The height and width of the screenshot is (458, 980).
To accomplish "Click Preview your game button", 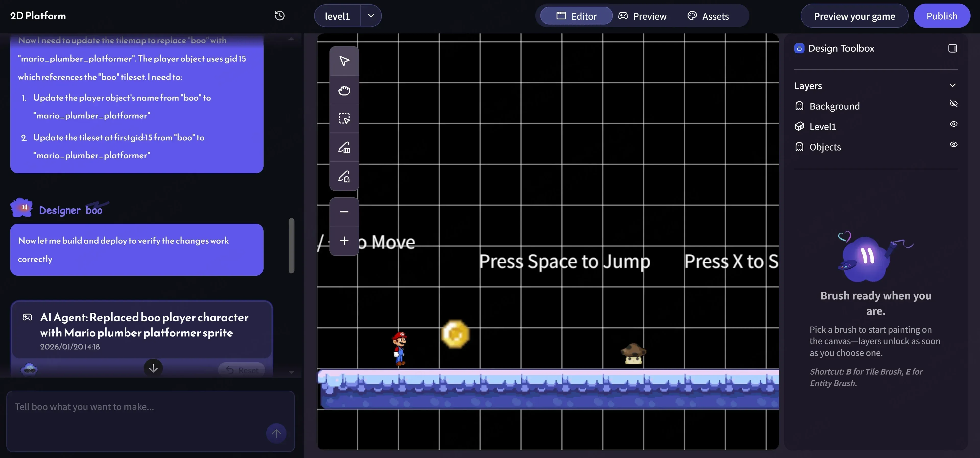I will (854, 16).
